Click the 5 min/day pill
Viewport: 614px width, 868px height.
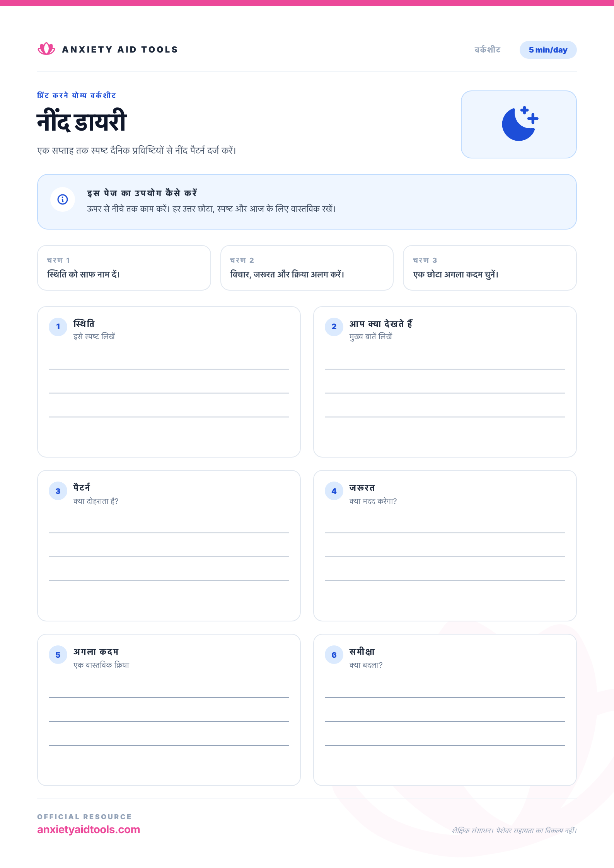point(548,50)
